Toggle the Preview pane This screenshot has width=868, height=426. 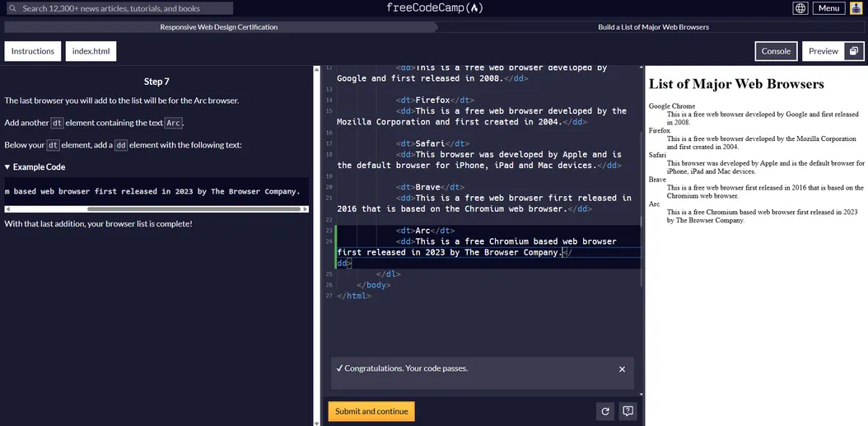click(823, 51)
